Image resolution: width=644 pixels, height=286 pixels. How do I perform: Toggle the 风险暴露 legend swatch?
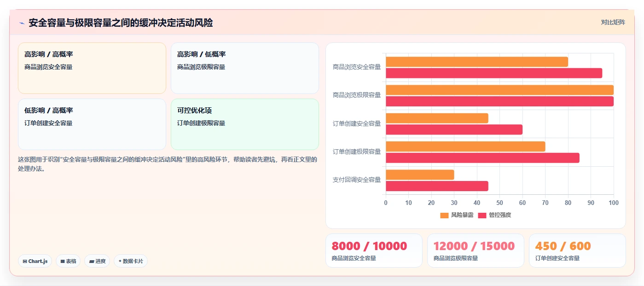click(x=444, y=215)
